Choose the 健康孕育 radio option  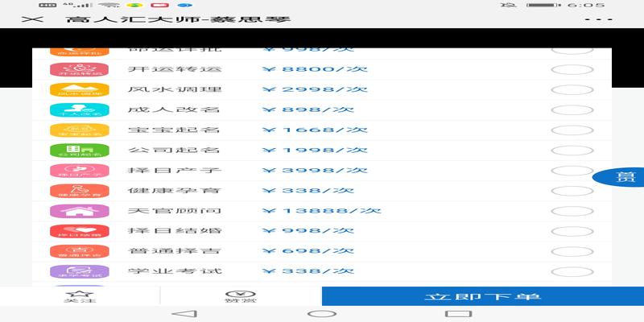pyautogui.click(x=572, y=191)
